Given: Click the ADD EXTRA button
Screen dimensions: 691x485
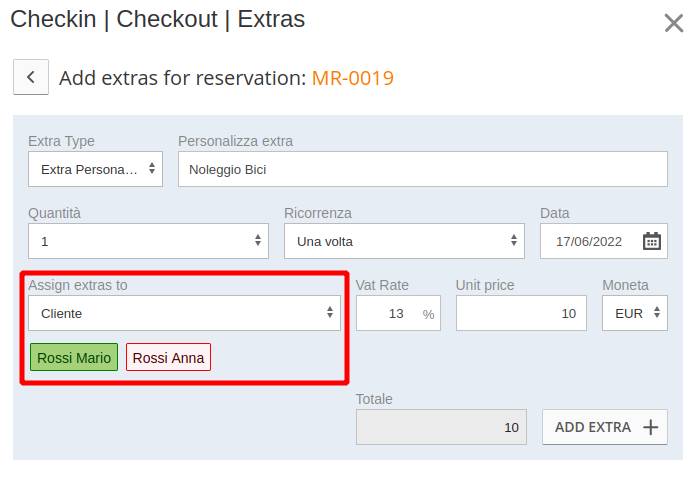Looking at the screenshot, I should click(x=605, y=427).
